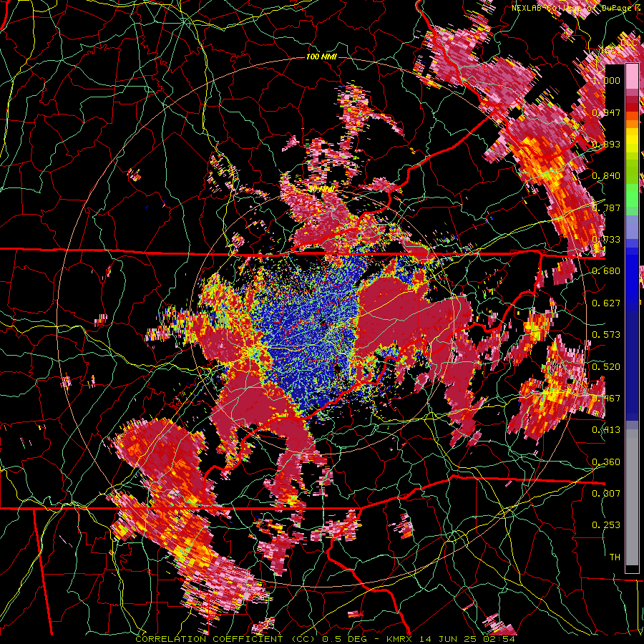
Task: Click the 0.413 legend value
Action: click(x=606, y=430)
